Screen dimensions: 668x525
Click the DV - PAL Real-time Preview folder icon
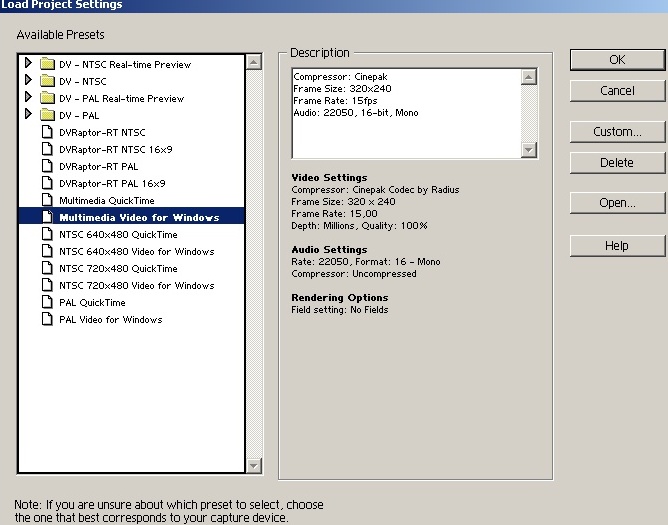click(x=47, y=98)
